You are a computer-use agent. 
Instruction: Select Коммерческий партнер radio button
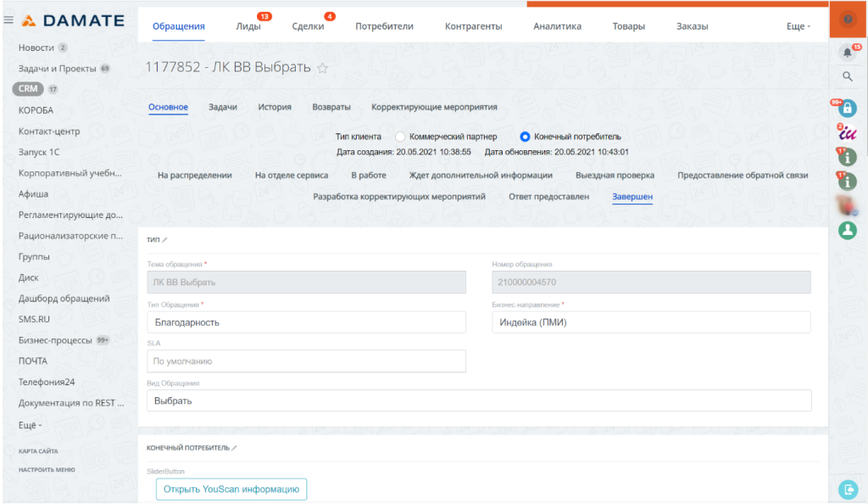coord(400,137)
